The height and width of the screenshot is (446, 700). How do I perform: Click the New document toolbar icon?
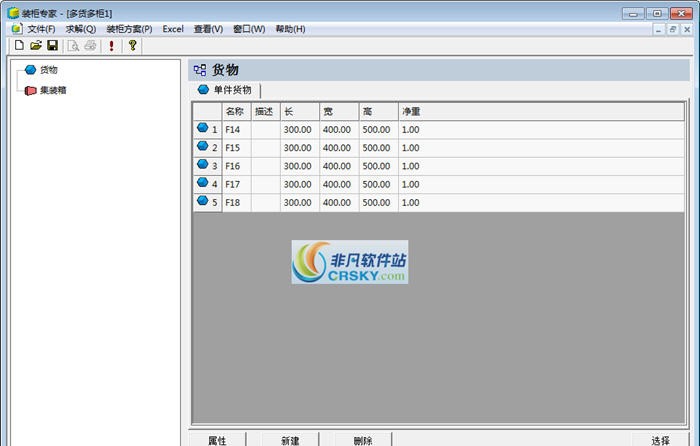point(18,46)
